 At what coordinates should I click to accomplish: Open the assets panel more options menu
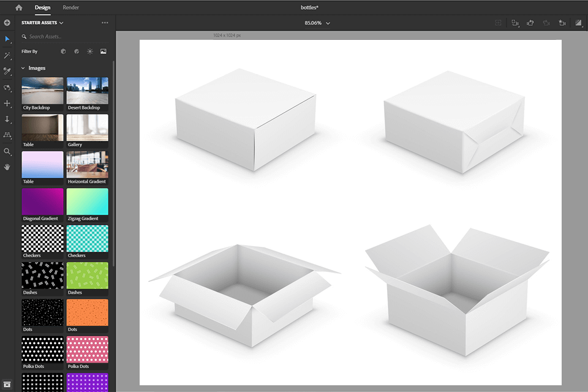click(x=105, y=23)
